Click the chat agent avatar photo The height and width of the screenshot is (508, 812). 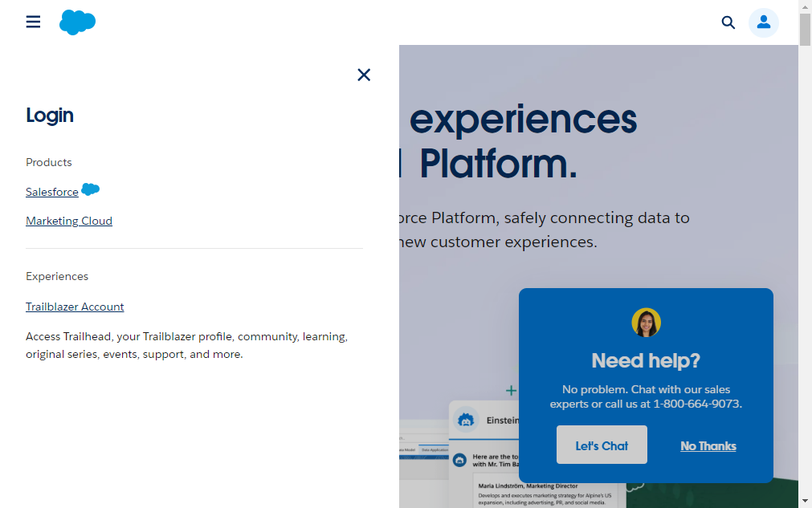[646, 323]
